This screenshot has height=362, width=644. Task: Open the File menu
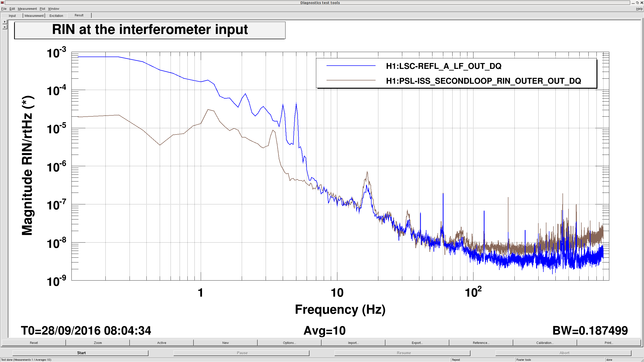pyautogui.click(x=4, y=9)
